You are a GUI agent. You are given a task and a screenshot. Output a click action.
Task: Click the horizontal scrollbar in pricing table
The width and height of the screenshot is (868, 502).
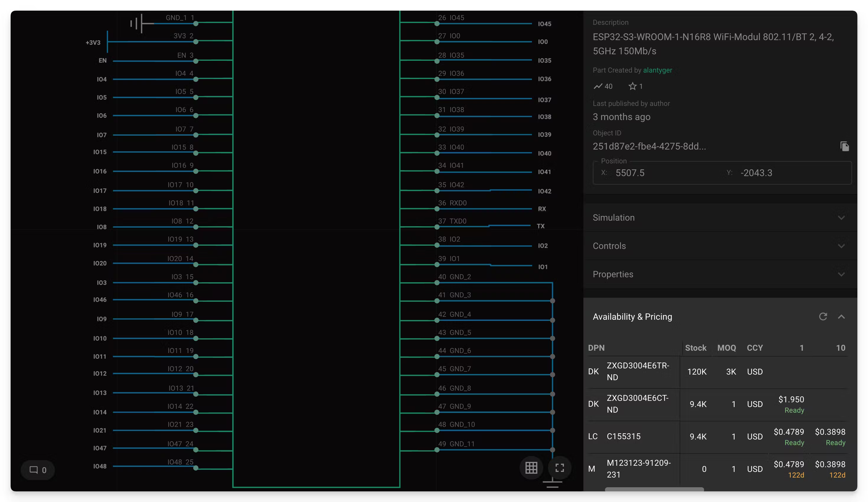click(x=654, y=489)
